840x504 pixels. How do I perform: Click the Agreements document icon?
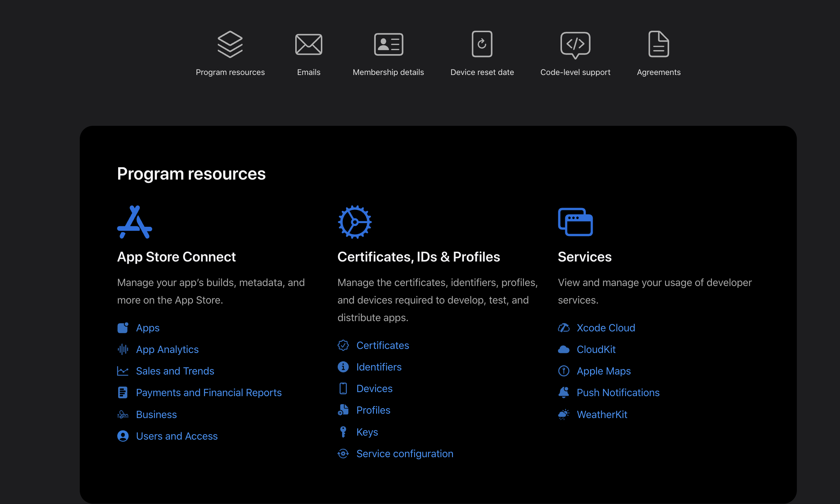tap(659, 44)
